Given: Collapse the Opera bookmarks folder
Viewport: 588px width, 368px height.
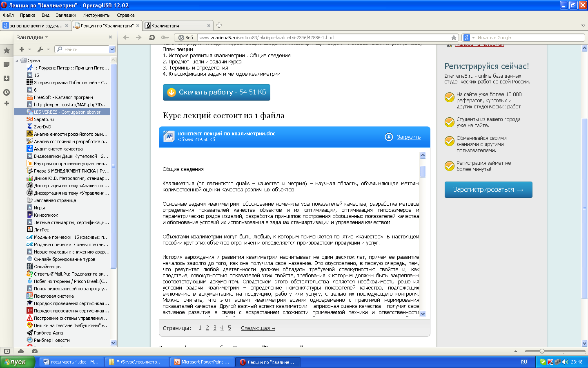Looking at the screenshot, I should pyautogui.click(x=17, y=61).
